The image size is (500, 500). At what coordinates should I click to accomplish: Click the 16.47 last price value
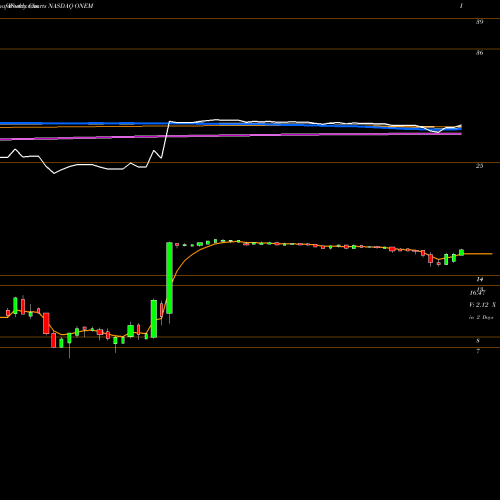click(477, 293)
